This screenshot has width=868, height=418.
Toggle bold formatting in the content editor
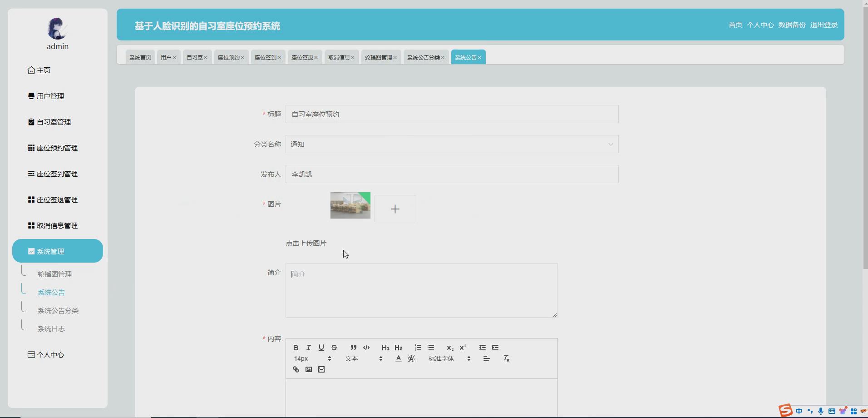pyautogui.click(x=296, y=348)
